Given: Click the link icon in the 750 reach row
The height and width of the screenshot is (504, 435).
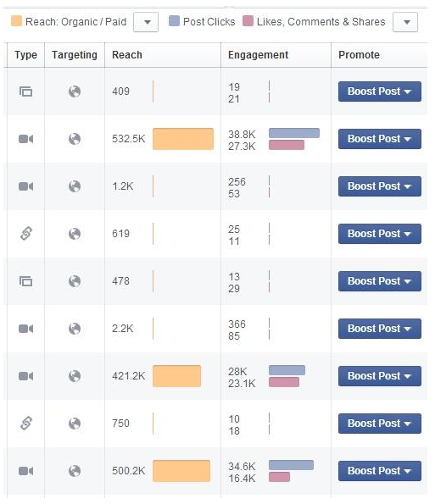Looking at the screenshot, I should (26, 424).
